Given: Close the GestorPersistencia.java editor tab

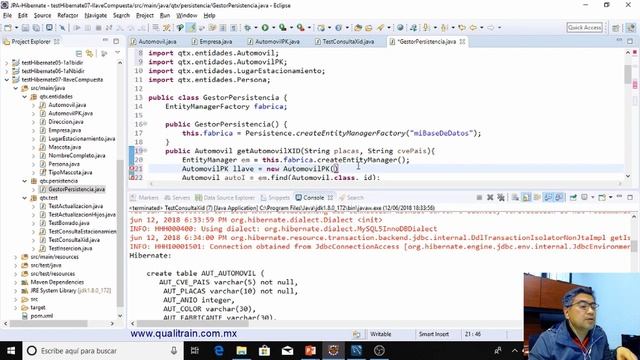Looking at the screenshot, I should point(462,42).
